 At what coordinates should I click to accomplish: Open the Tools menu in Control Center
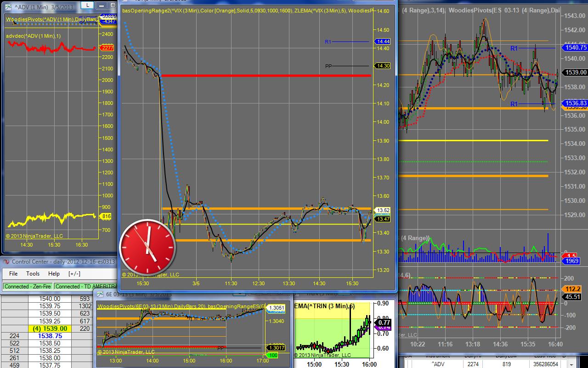pyautogui.click(x=33, y=273)
